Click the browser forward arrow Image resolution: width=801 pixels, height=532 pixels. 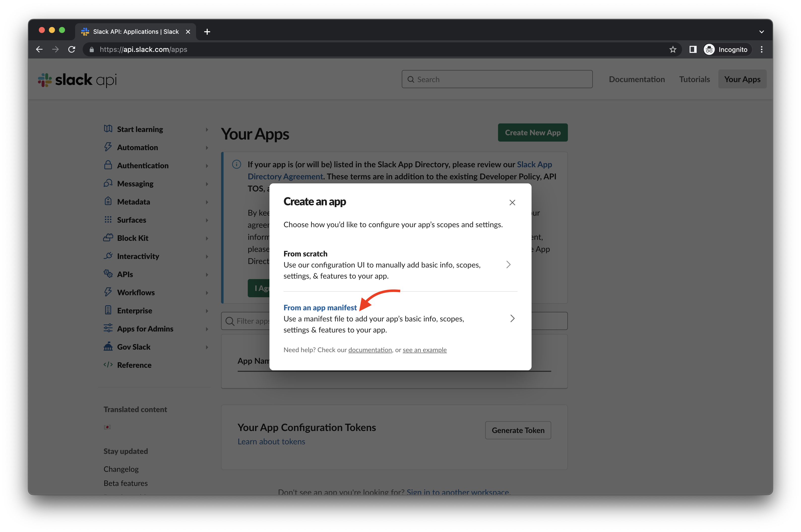coord(55,50)
